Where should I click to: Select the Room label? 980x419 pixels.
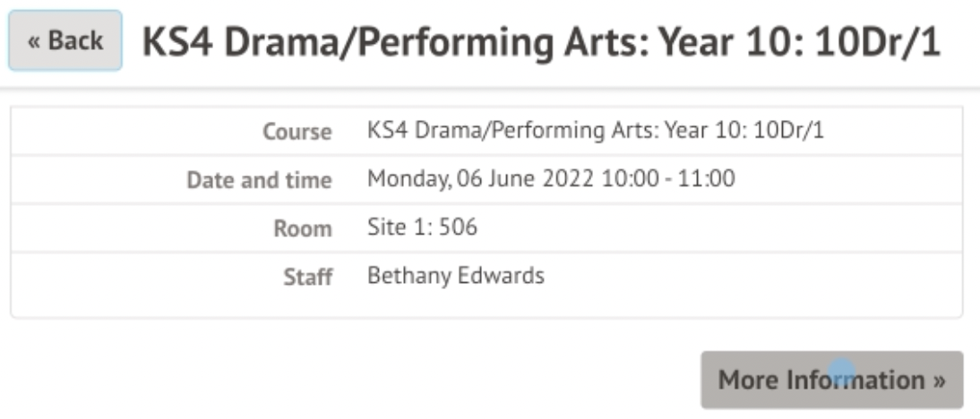(x=303, y=228)
